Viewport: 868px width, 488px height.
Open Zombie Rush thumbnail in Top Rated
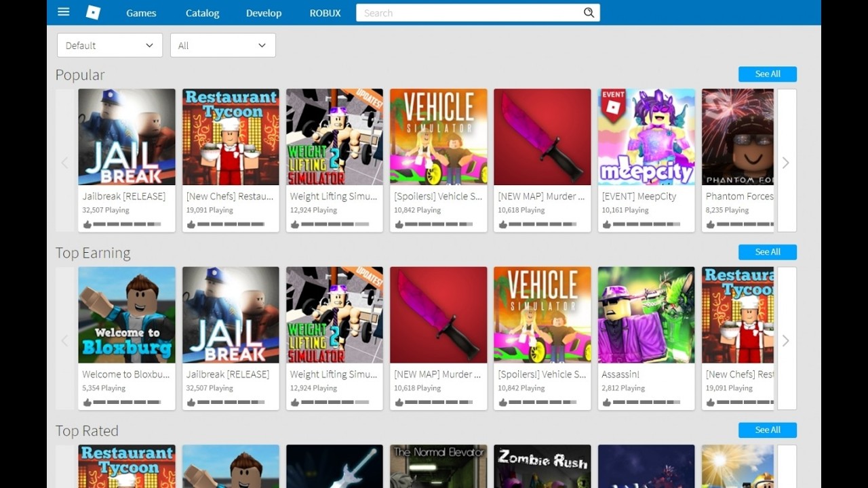click(542, 466)
